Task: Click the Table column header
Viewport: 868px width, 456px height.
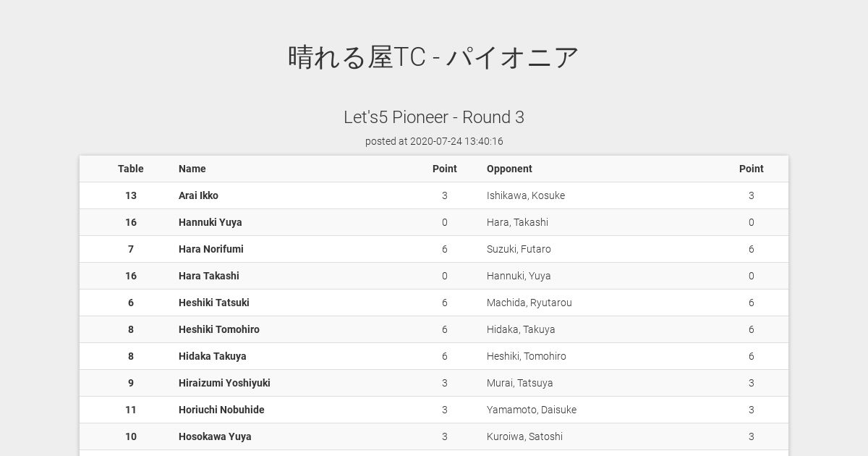Action: pos(131,169)
